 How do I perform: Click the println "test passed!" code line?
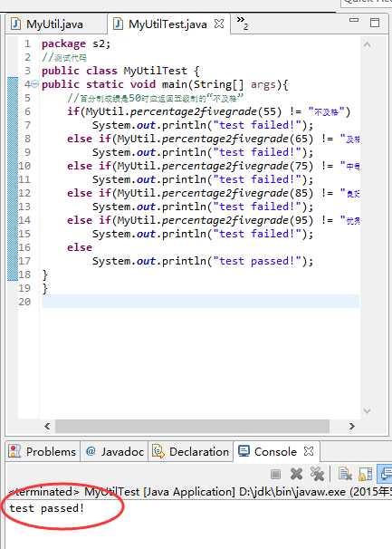tap(203, 261)
